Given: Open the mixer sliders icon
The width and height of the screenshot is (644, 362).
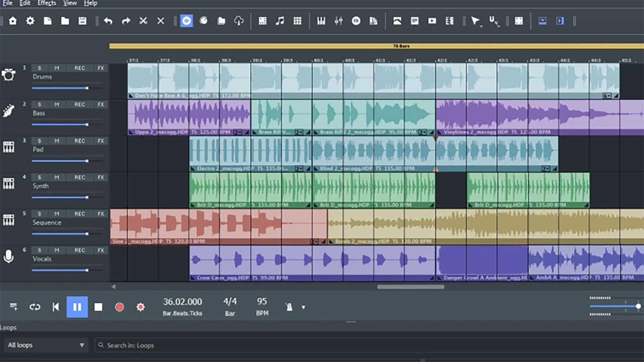Looking at the screenshot, I should coord(338,21).
